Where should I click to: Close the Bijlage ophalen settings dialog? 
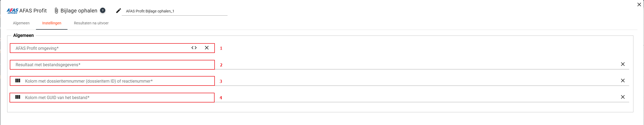tap(639, 5)
